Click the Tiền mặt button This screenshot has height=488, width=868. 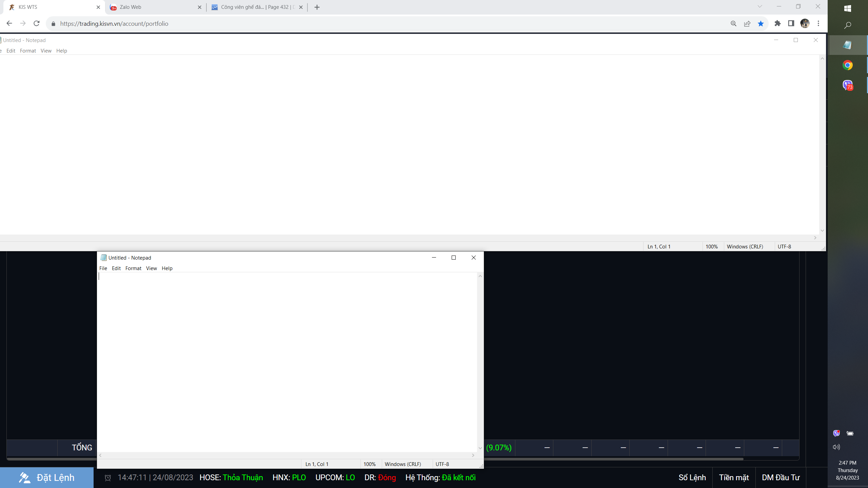(734, 477)
